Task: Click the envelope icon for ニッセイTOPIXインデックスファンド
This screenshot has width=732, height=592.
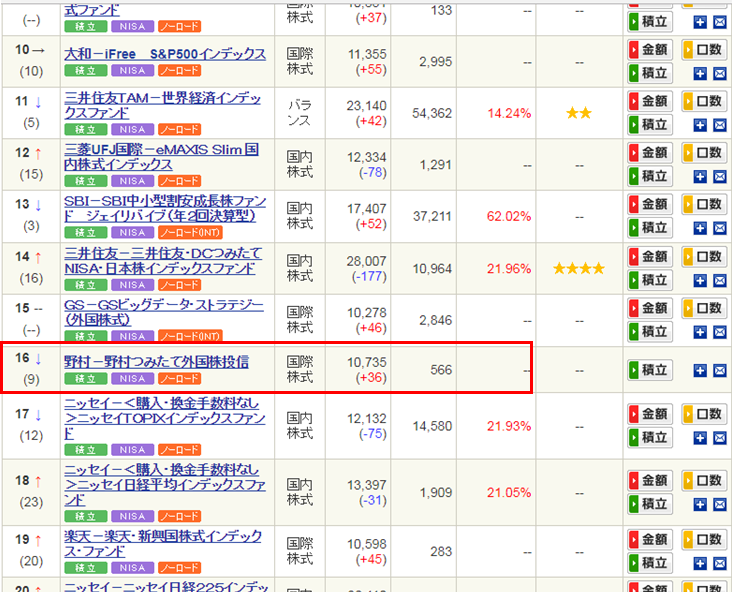Action: (x=719, y=438)
